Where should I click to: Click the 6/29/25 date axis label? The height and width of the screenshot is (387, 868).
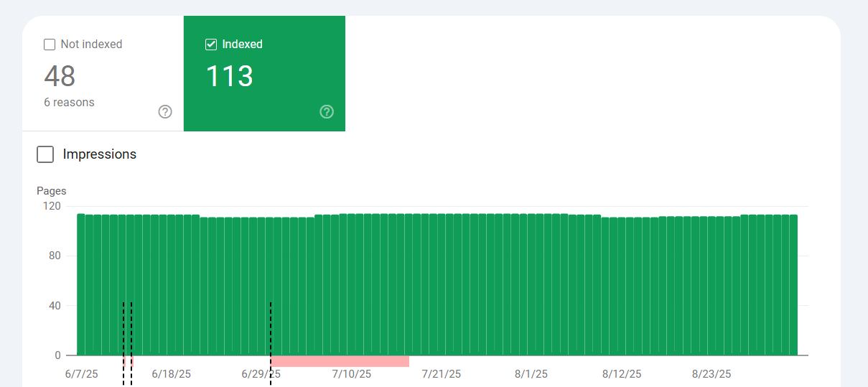[x=261, y=374]
